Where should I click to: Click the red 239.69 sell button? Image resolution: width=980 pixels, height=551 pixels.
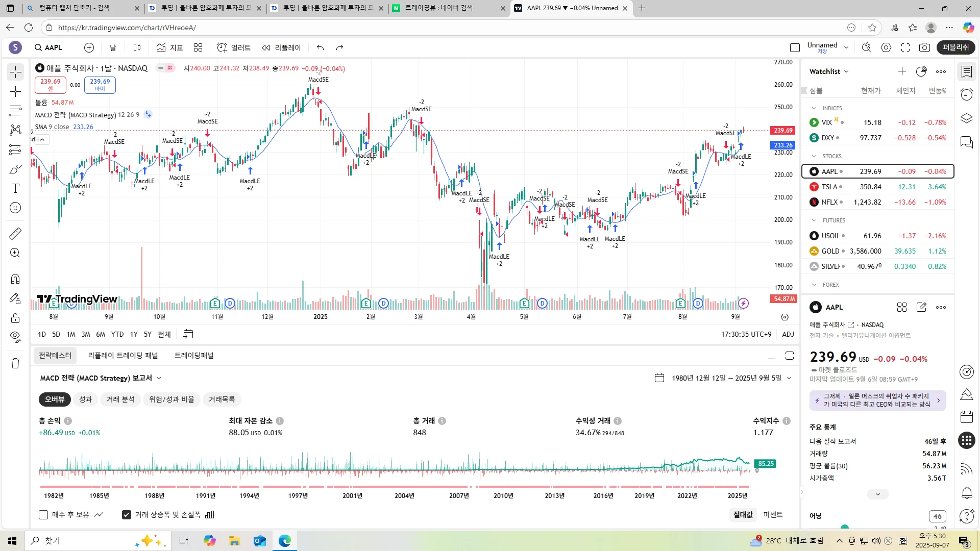click(50, 85)
